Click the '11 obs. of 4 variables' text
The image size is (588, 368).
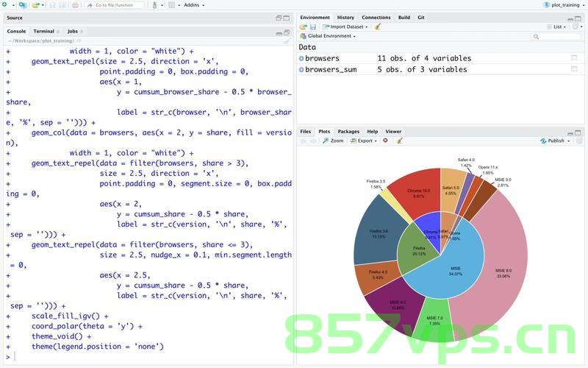(424, 58)
